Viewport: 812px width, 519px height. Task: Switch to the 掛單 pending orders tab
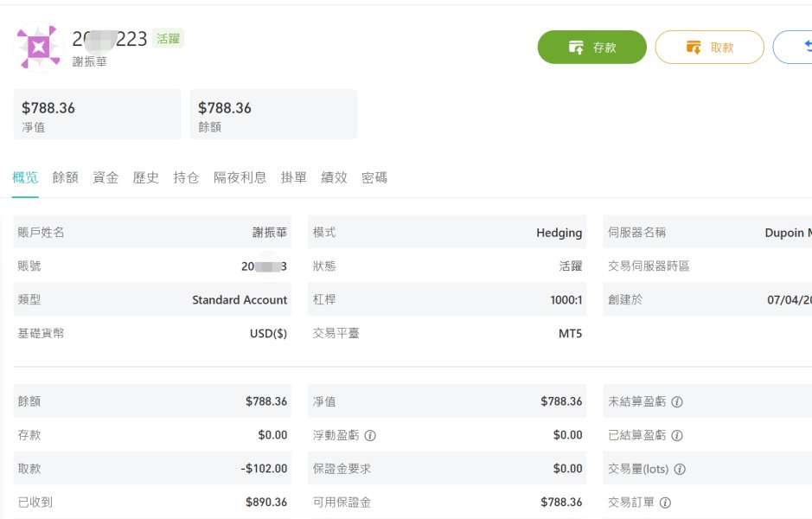click(x=294, y=177)
